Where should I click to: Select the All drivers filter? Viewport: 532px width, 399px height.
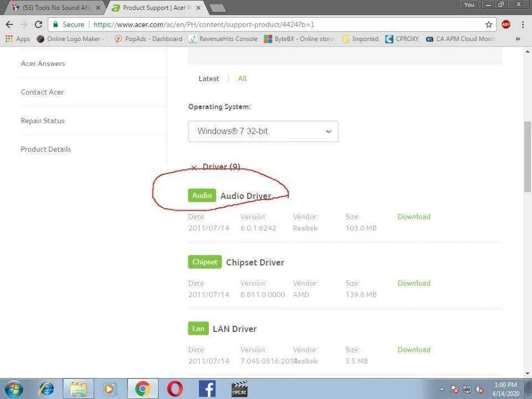pos(242,78)
